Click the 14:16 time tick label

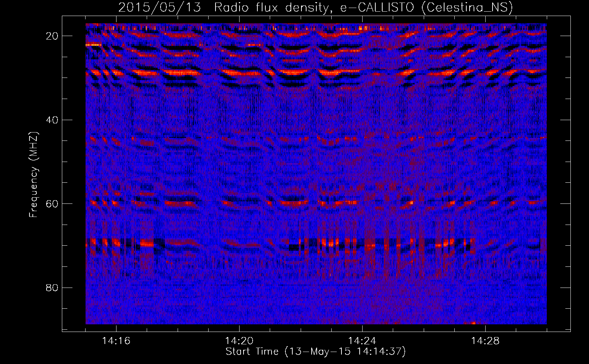click(x=116, y=341)
